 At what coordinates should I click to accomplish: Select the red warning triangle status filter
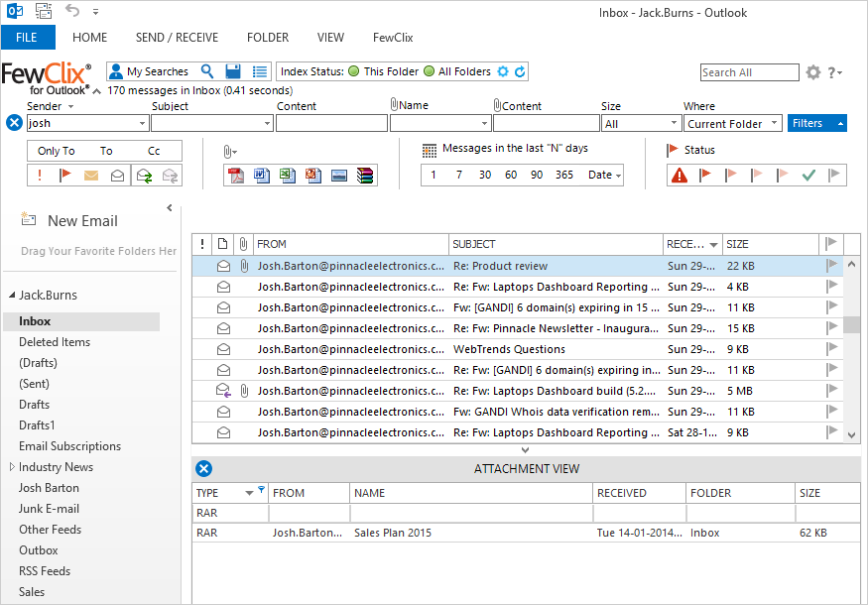click(680, 176)
